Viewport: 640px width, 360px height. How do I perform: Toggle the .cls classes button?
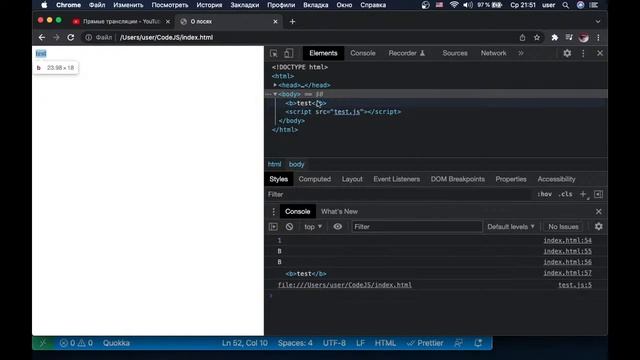click(x=565, y=194)
